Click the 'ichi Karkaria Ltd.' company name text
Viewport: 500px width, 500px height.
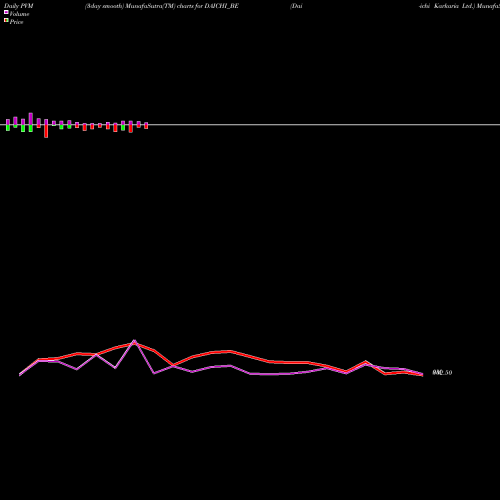447,6
